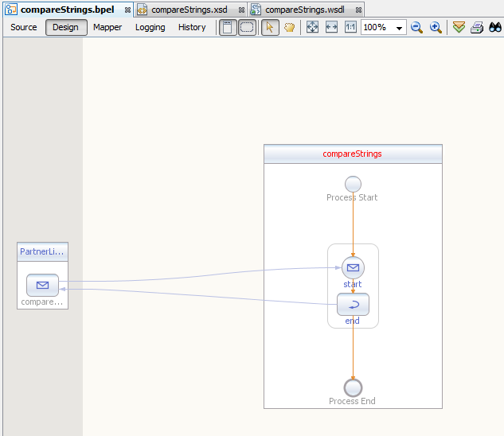Viewport: 504px width, 436px height.
Task: Open the 100% zoom level dropdown
Action: tap(399, 28)
